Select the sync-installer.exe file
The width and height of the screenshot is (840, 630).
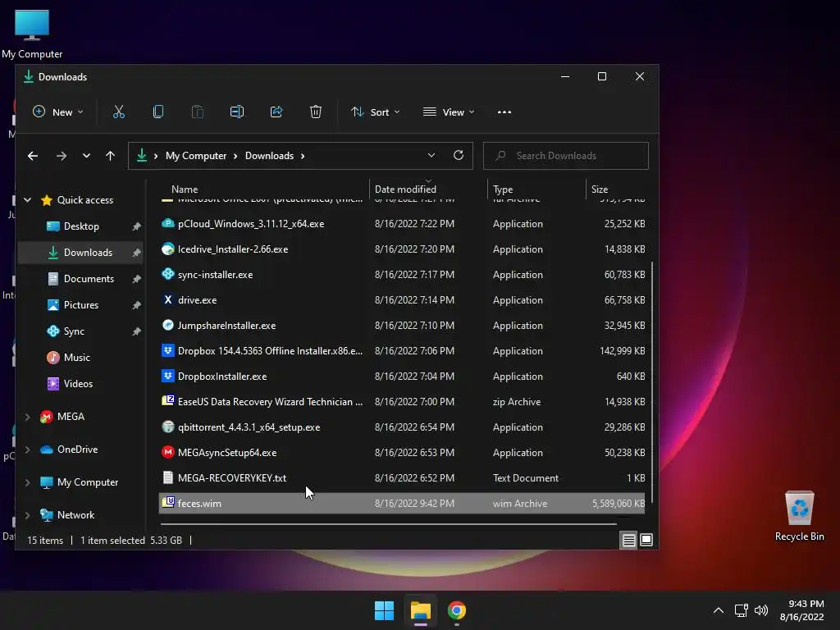[402, 274]
